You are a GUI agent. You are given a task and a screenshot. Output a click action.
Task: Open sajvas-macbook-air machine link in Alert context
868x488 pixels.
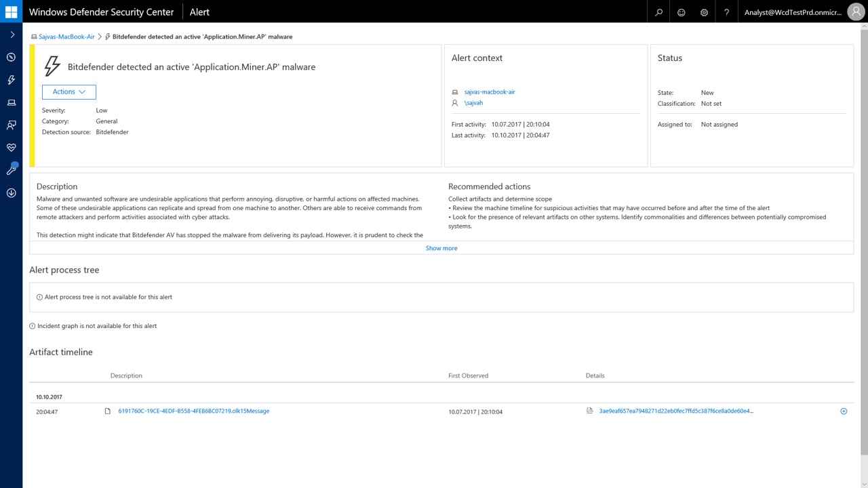tap(490, 91)
